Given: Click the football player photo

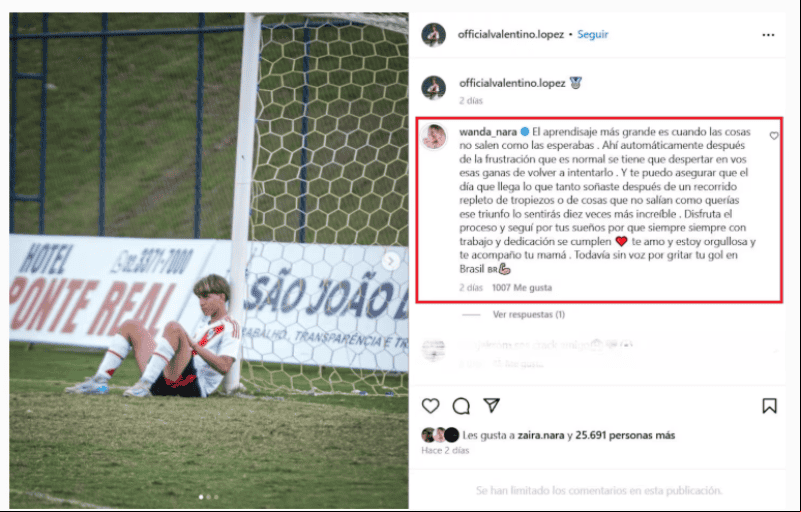Looking at the screenshot, I should [208, 261].
